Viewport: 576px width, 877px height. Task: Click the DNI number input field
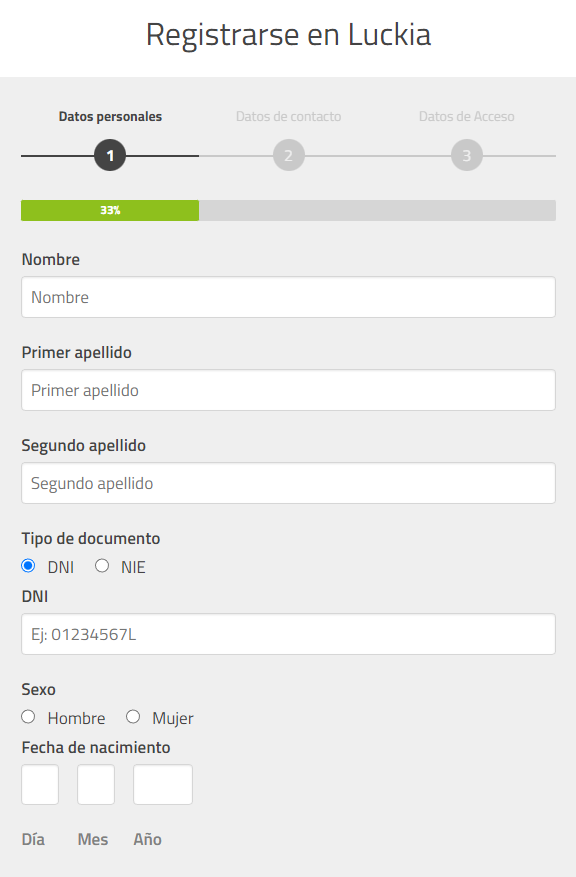[x=288, y=634]
